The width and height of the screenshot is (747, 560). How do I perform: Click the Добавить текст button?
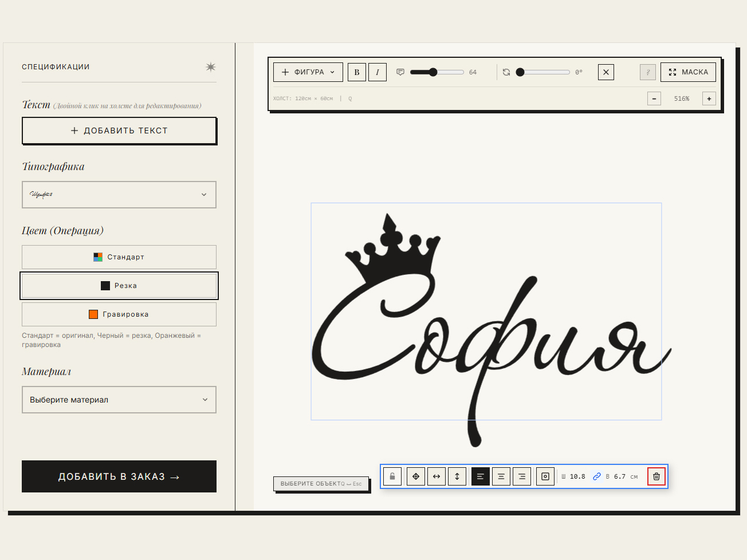119,131
